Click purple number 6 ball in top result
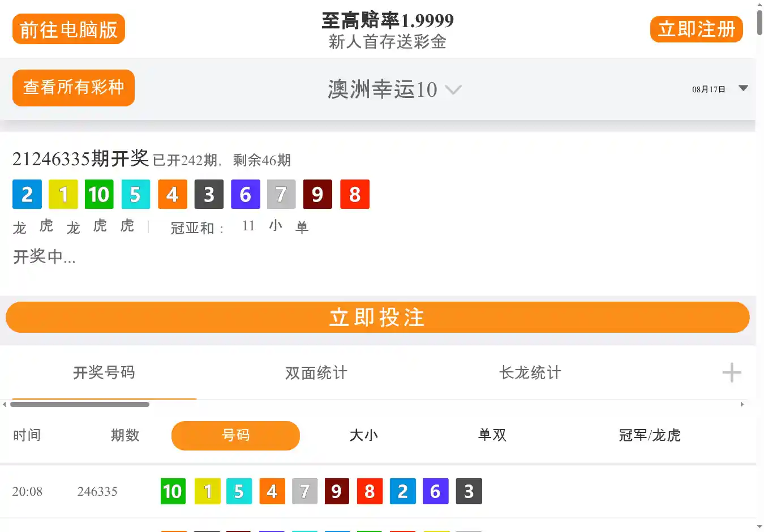The height and width of the screenshot is (532, 764). tap(245, 194)
